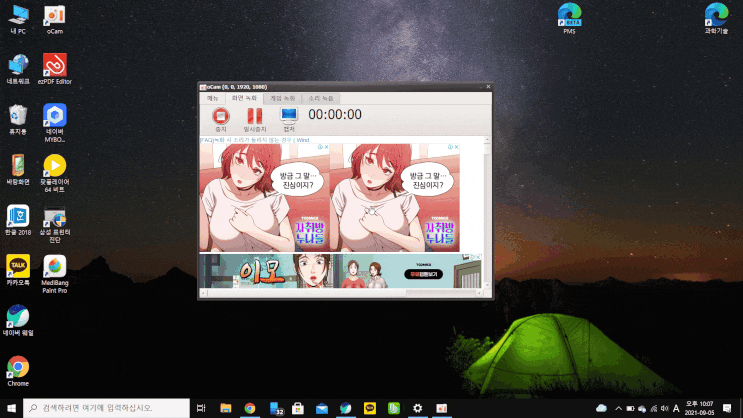Select the PMS Edge Beta shortcut

pyautogui.click(x=569, y=19)
